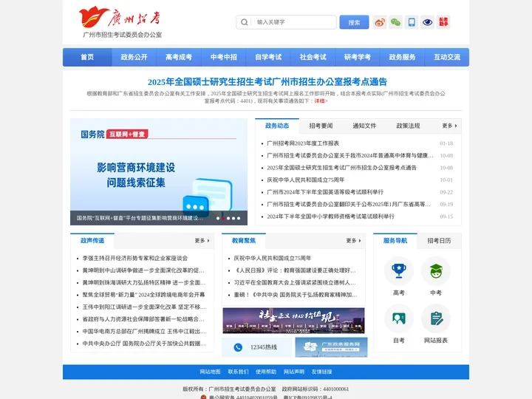532x399 pixels.
Task: Open 重磅!《中共中央 国务院关于弘扬教育家精神 article
Action: click(296, 295)
